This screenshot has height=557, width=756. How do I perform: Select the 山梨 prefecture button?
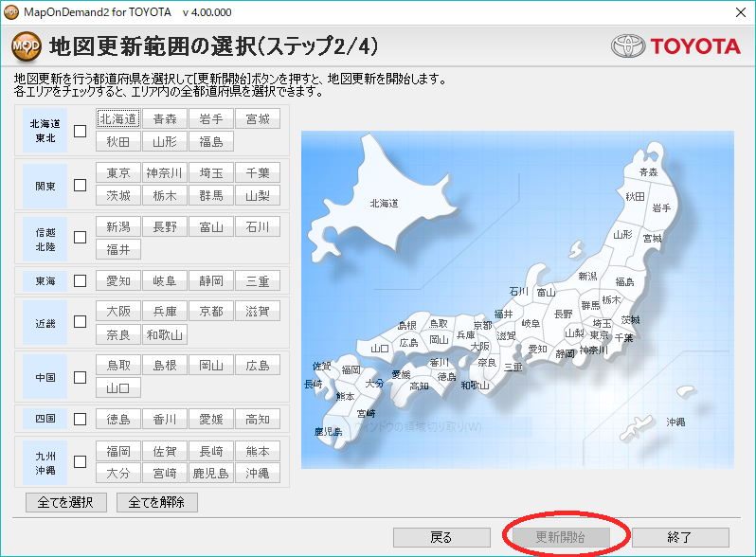[258, 195]
